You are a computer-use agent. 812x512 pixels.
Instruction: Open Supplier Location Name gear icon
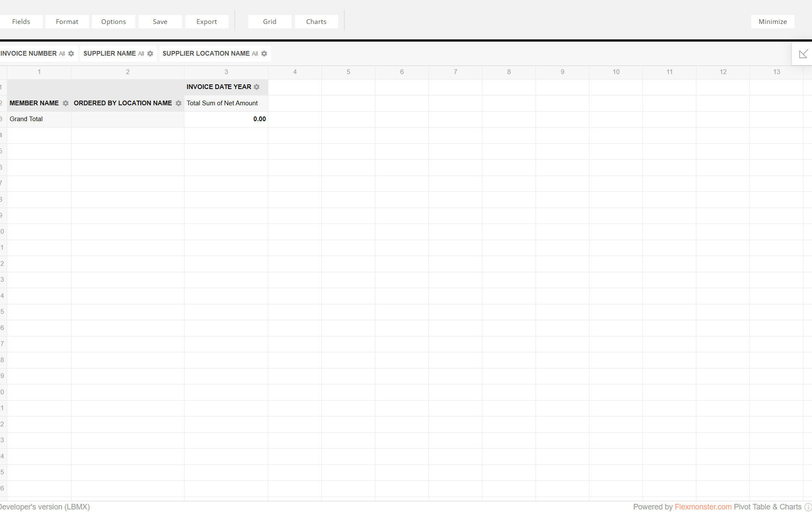(x=264, y=54)
